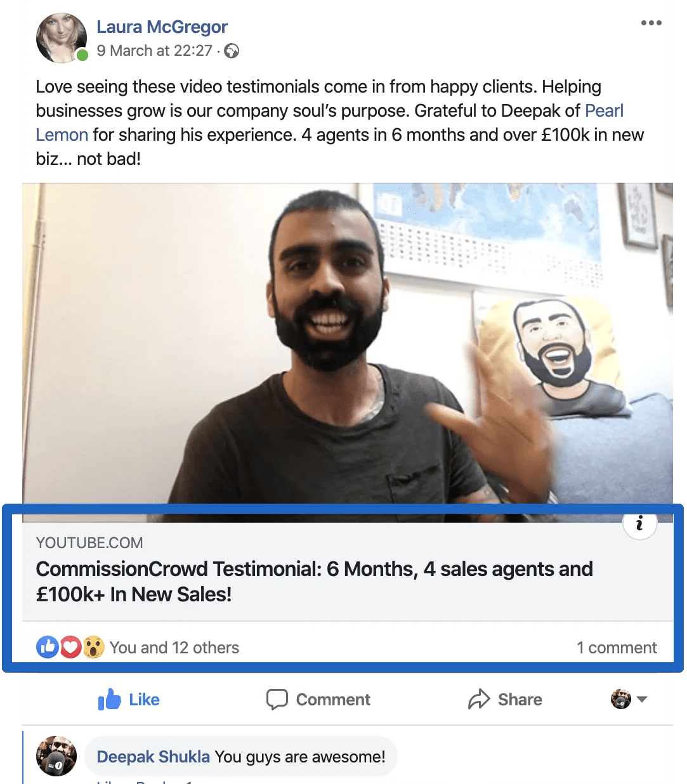Click the Share arrow icon
The height and width of the screenshot is (784, 687).
tap(479, 699)
